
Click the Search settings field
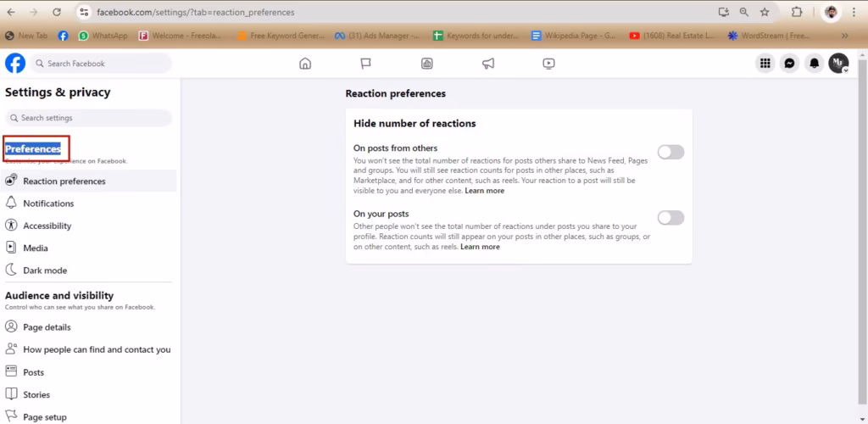[x=88, y=118]
